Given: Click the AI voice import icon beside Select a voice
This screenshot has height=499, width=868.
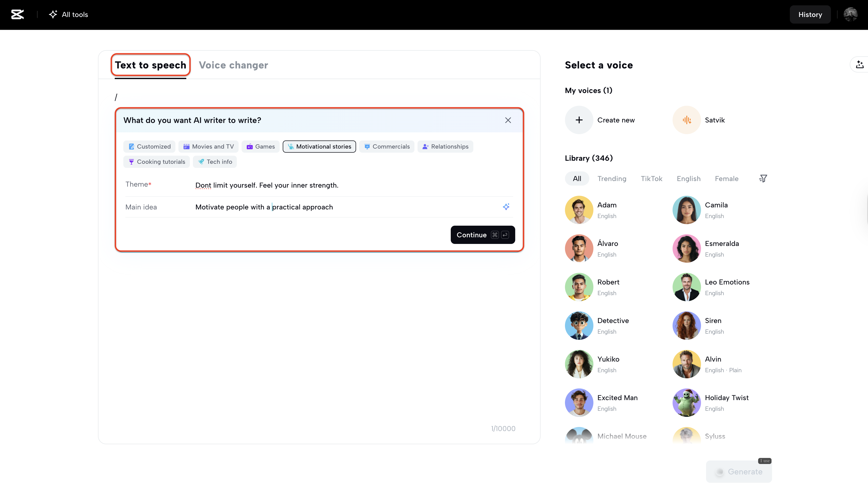Looking at the screenshot, I should click(859, 64).
